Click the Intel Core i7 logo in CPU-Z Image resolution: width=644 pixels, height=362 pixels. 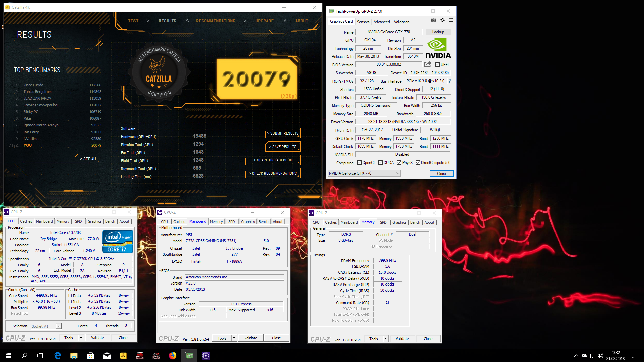point(118,241)
